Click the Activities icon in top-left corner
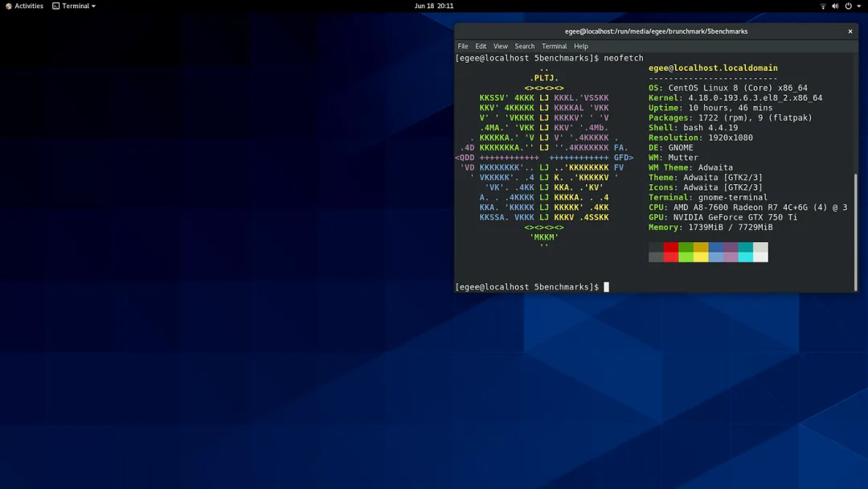This screenshot has width=868, height=489. (x=8, y=6)
